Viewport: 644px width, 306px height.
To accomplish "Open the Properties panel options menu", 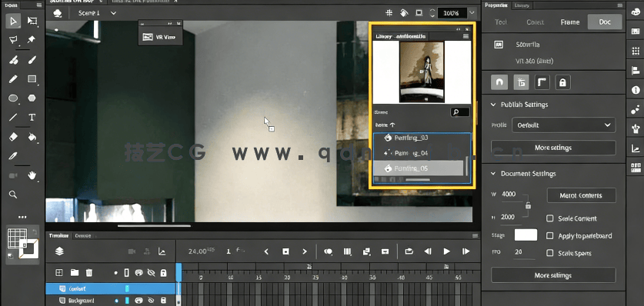I will pyautogui.click(x=620, y=5).
